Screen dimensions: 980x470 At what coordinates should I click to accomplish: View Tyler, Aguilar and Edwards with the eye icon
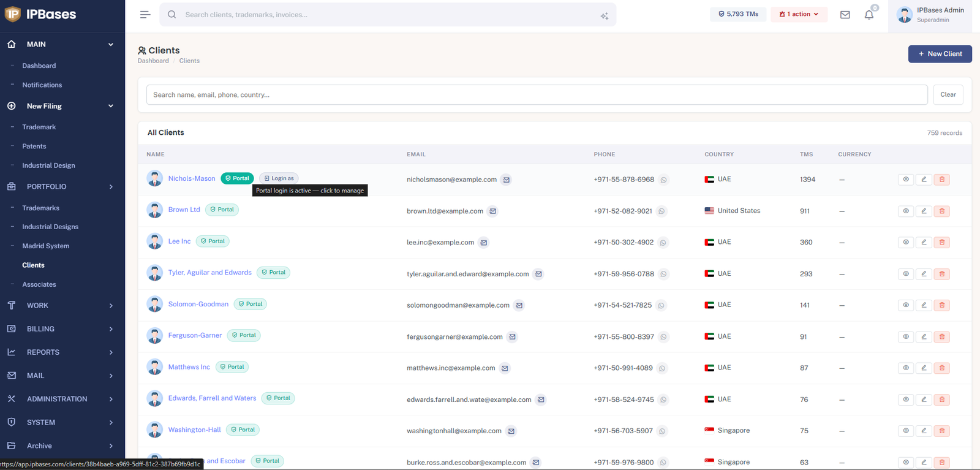pos(905,274)
